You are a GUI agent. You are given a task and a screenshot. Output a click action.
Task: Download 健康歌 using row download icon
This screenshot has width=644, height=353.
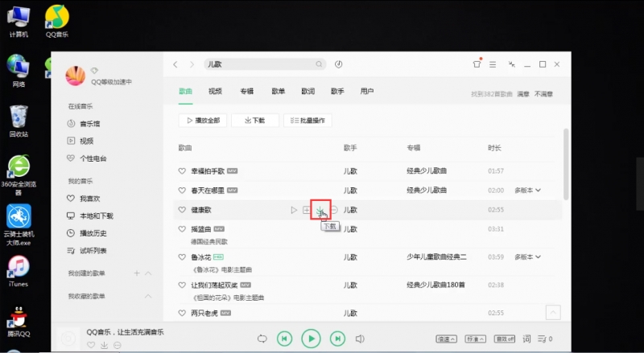320,210
